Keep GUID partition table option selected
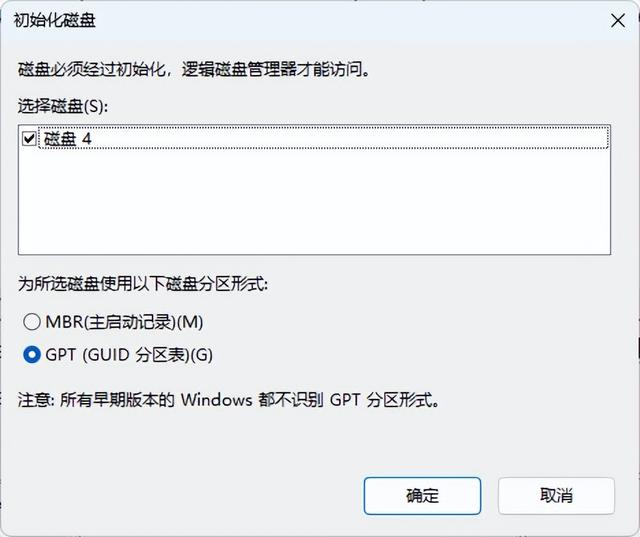 32,354
